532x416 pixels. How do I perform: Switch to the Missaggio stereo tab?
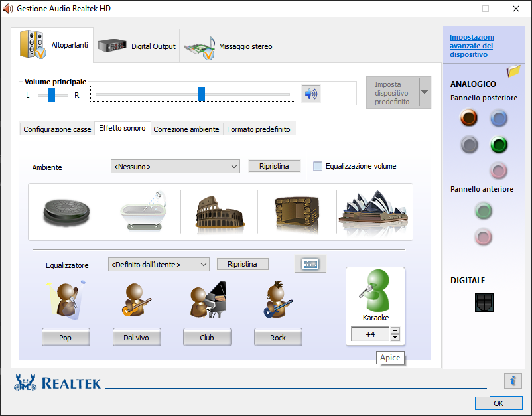coord(228,46)
